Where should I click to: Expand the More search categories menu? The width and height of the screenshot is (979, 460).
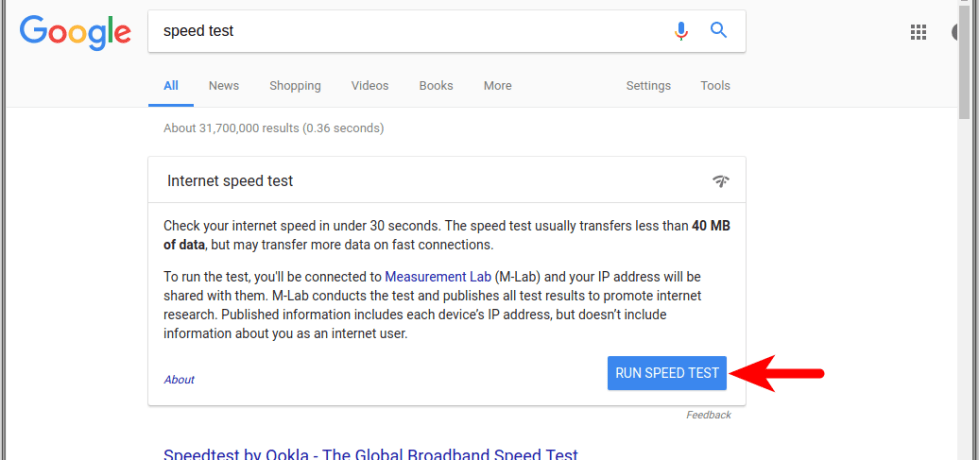coord(497,86)
